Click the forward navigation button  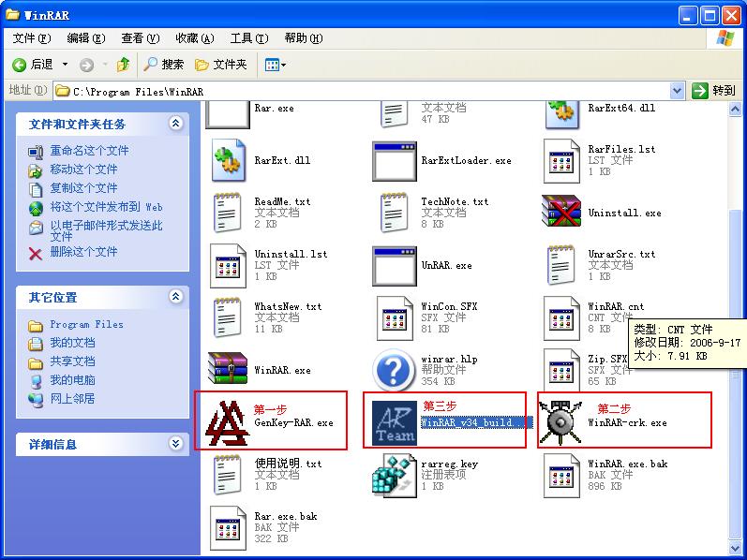[x=86, y=65]
